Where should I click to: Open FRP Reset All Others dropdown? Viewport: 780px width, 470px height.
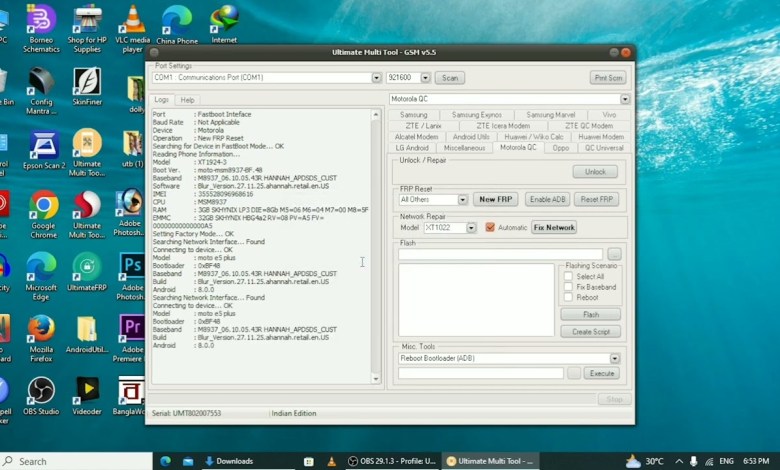coord(462,199)
